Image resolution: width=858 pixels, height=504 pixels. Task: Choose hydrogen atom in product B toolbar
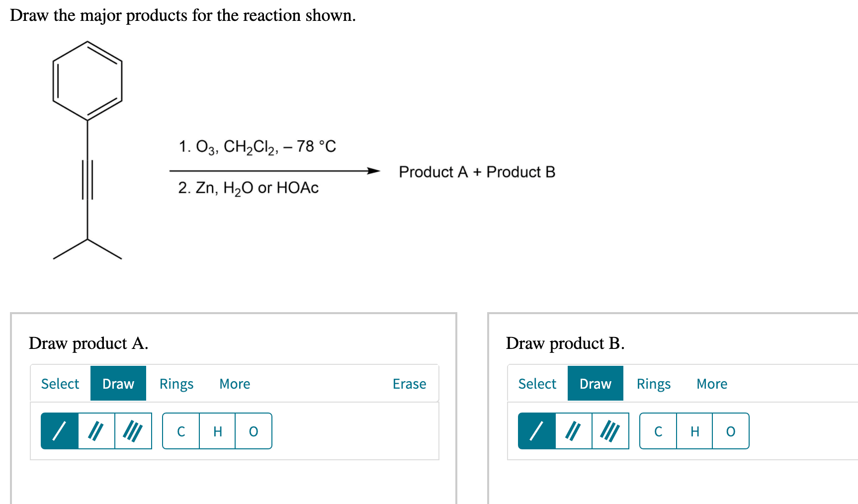[694, 431]
